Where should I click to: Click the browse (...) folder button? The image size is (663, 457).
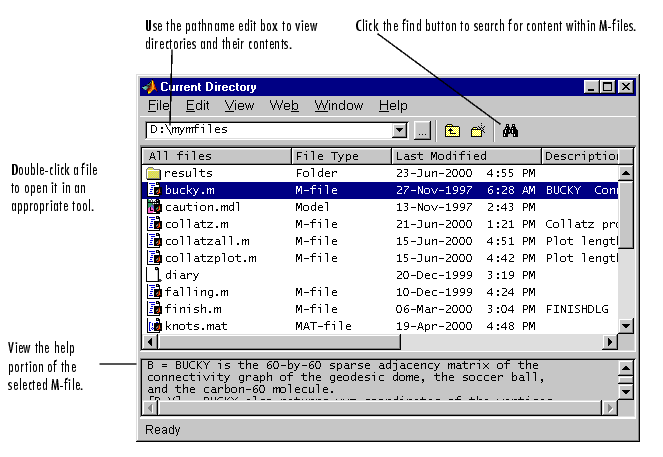click(422, 130)
